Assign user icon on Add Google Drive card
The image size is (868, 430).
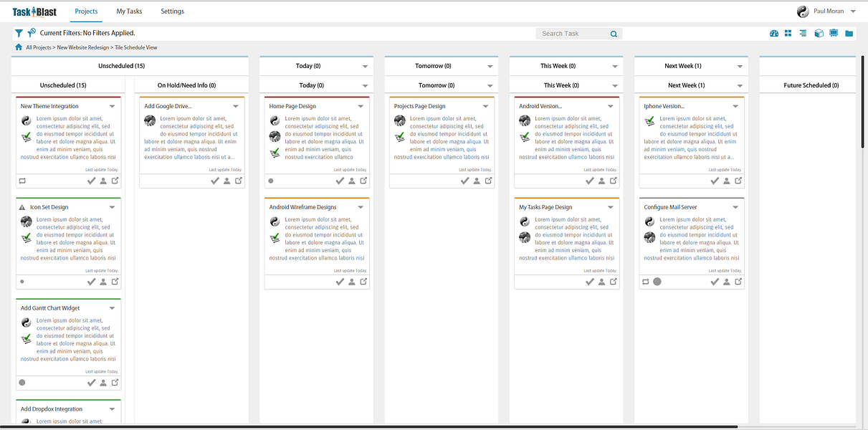click(226, 181)
